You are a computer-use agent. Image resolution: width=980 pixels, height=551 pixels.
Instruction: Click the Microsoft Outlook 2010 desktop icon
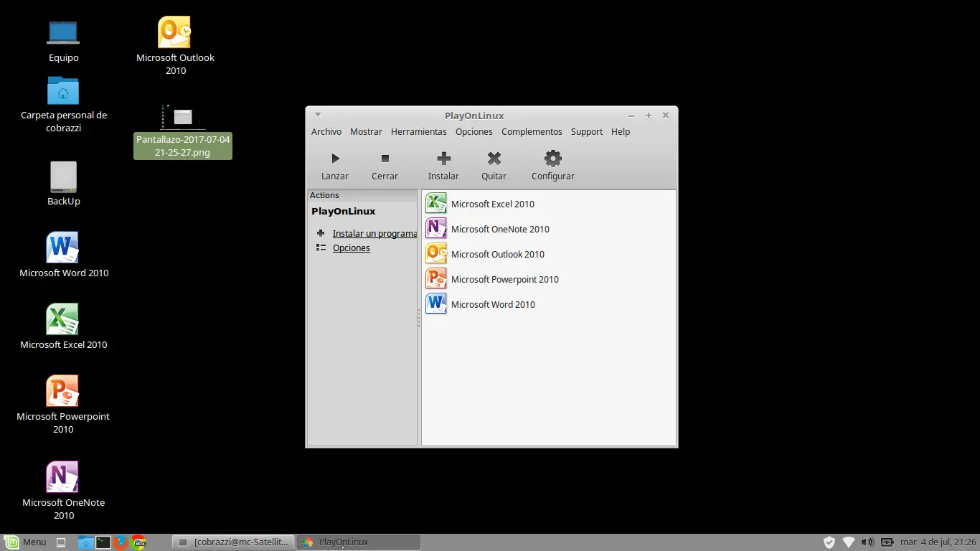point(174,32)
